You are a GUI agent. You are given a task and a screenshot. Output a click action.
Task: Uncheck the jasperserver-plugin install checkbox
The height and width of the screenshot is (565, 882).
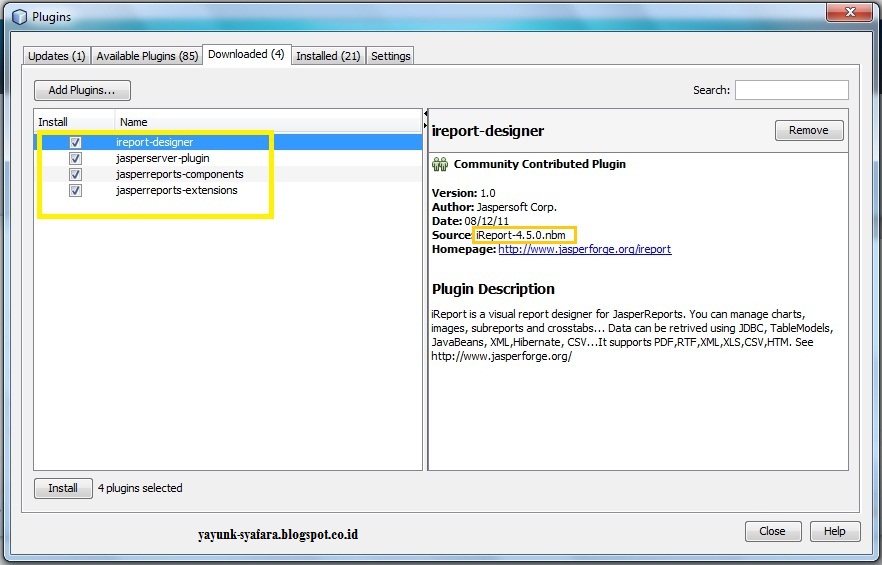tap(75, 158)
